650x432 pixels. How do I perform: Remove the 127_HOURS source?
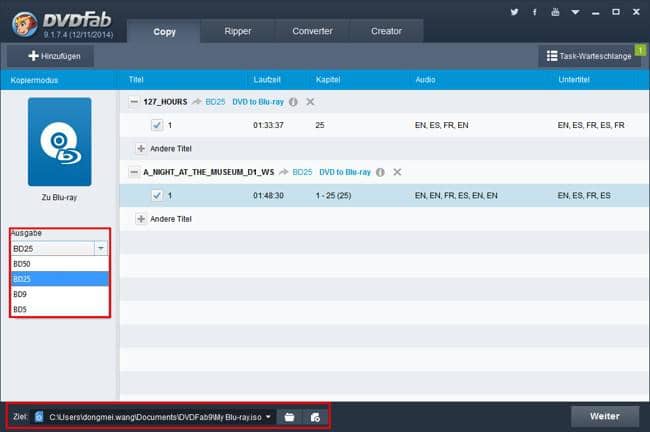tap(310, 102)
